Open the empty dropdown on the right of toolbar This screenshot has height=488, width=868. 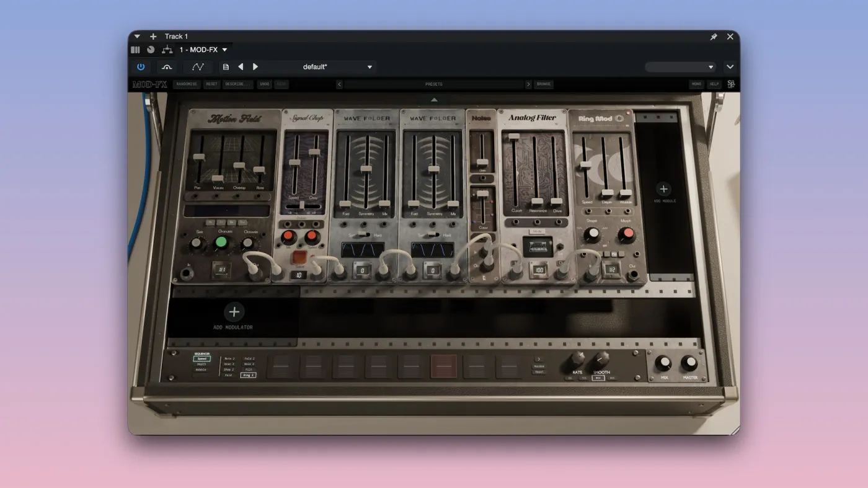pos(681,67)
